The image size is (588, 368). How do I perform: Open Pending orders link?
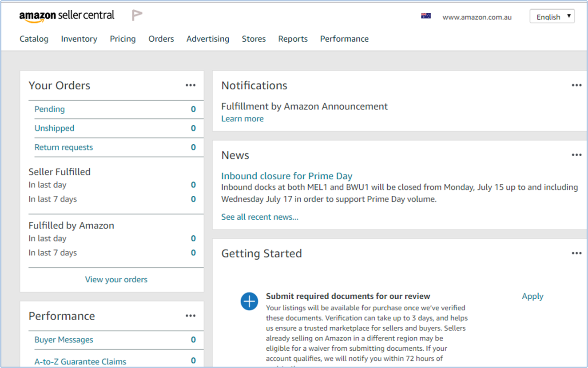(x=50, y=109)
